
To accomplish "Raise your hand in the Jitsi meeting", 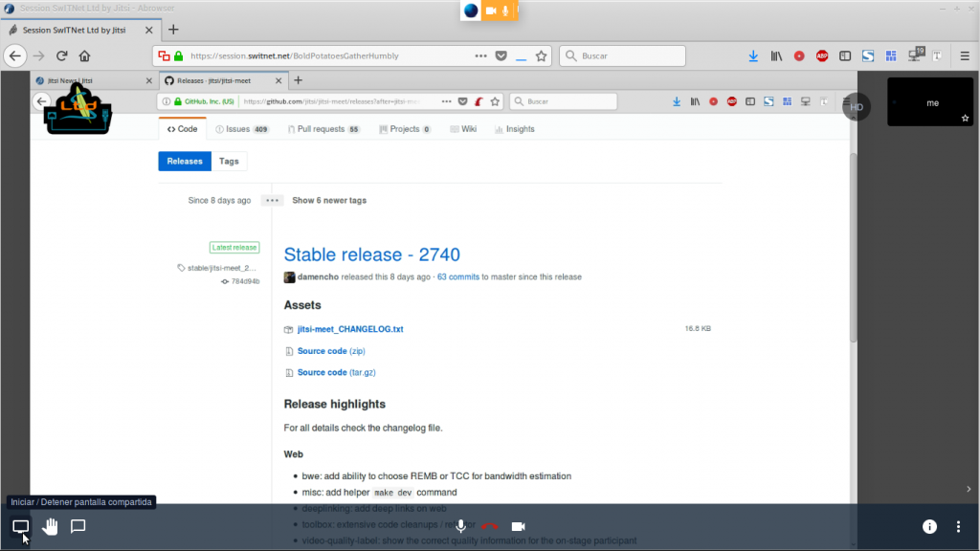I will (x=50, y=527).
